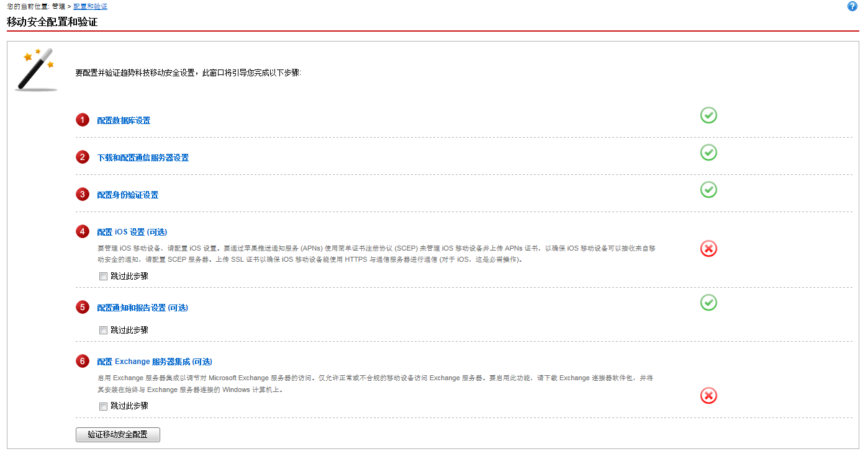This screenshot has width=868, height=454.
Task: Click the 配置和验证 breadcrumb link
Action: pos(90,6)
